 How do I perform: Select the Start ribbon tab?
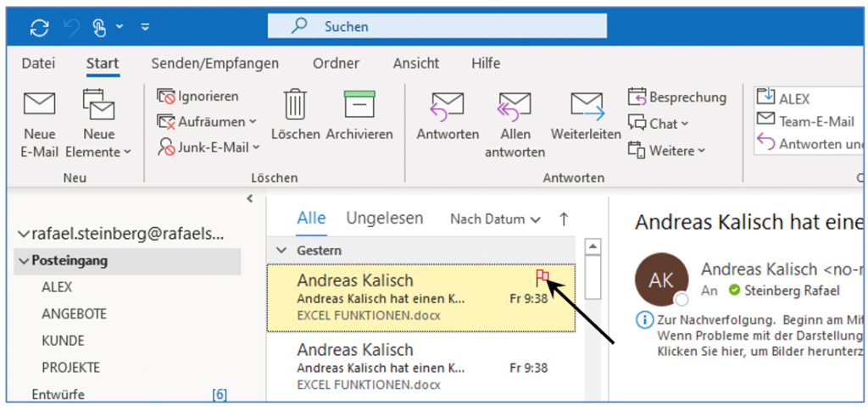coord(103,64)
